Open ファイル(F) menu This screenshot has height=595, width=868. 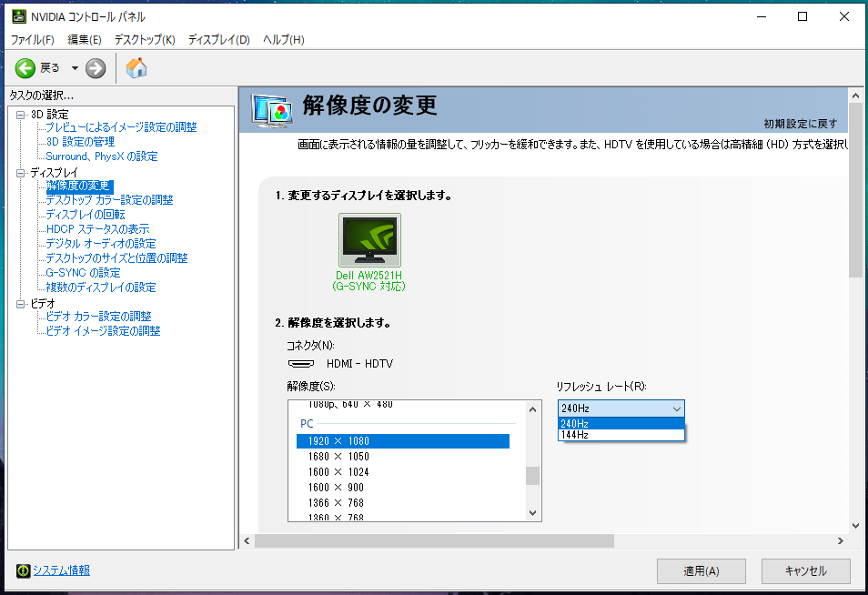pos(33,40)
